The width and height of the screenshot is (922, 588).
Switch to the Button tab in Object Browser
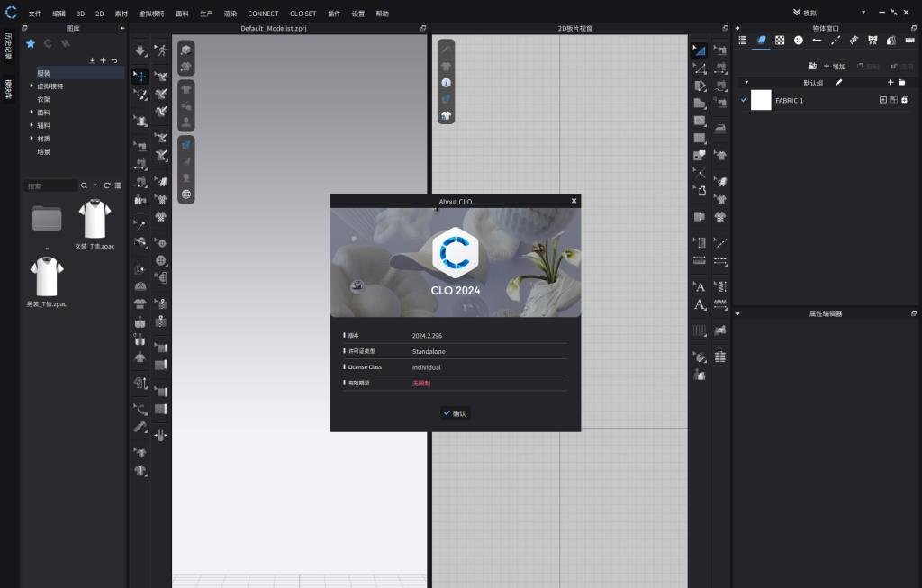[x=798, y=40]
